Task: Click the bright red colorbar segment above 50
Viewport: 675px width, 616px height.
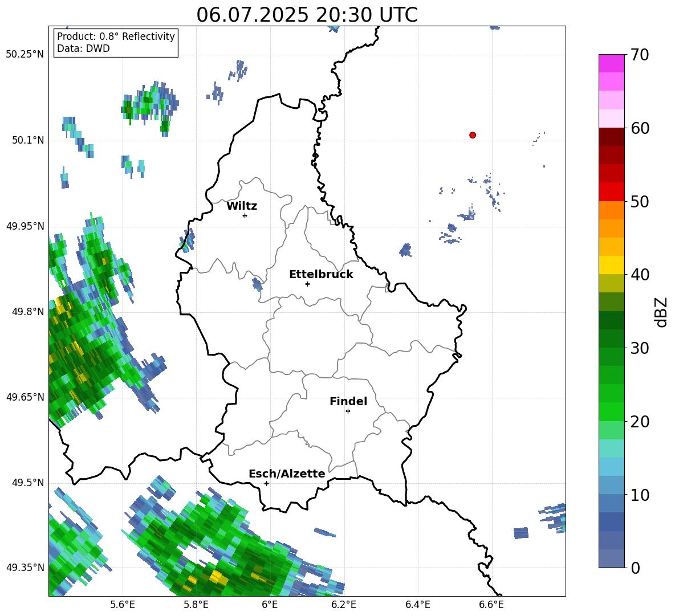Action: 611,192
